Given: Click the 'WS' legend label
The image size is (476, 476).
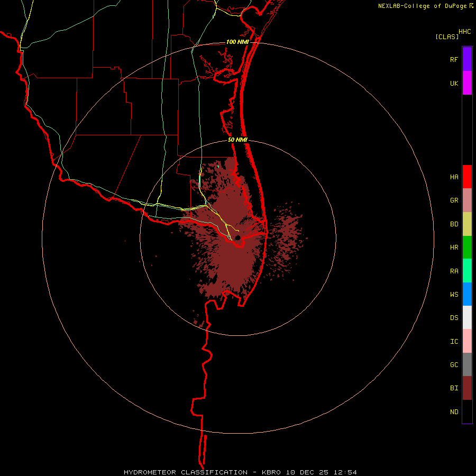Looking at the screenshot, I should coord(454,295).
